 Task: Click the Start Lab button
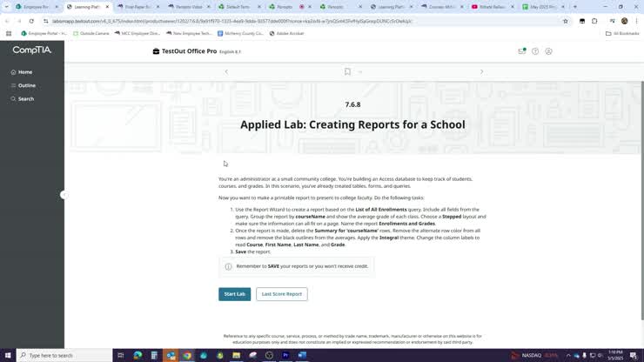[x=234, y=294]
